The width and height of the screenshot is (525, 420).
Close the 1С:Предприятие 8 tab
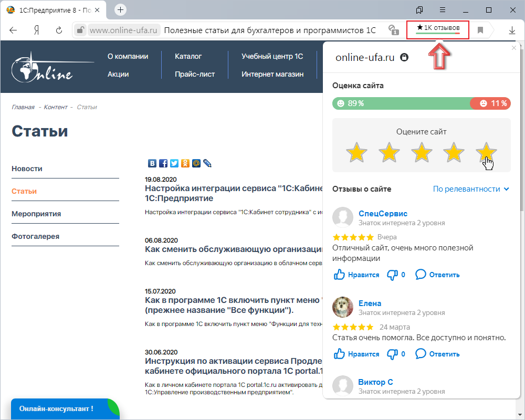(x=97, y=10)
